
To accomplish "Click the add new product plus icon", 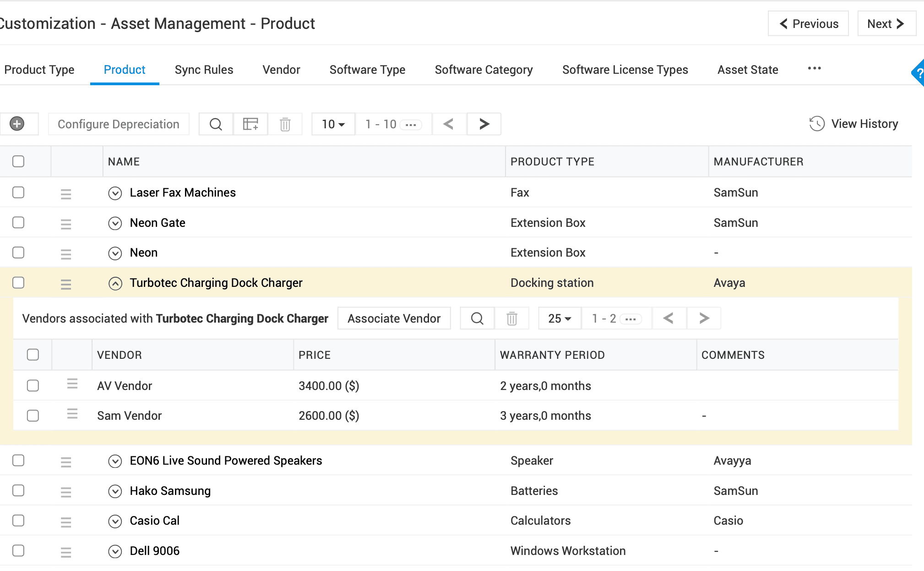I will point(17,124).
